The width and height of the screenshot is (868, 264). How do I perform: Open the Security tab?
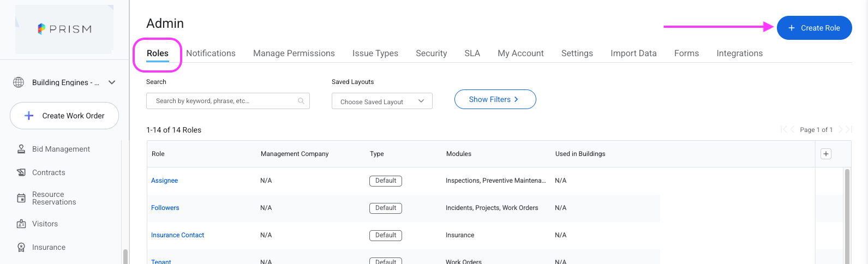tap(432, 53)
